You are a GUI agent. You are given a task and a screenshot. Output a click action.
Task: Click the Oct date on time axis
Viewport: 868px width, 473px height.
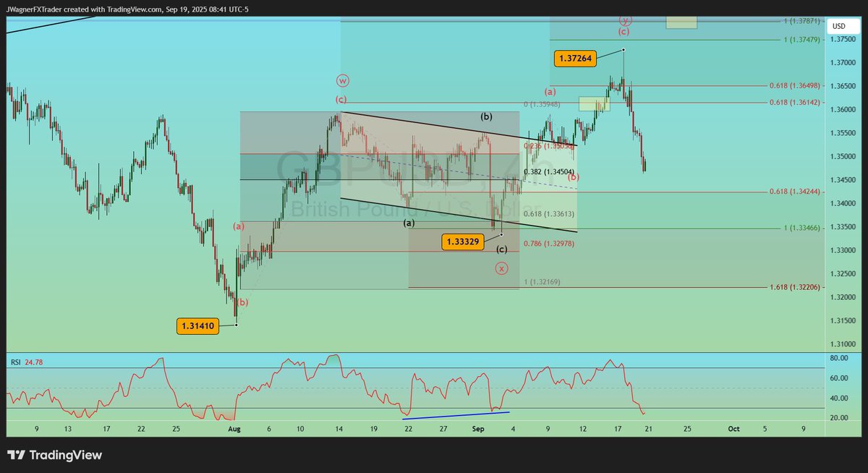coord(732,429)
